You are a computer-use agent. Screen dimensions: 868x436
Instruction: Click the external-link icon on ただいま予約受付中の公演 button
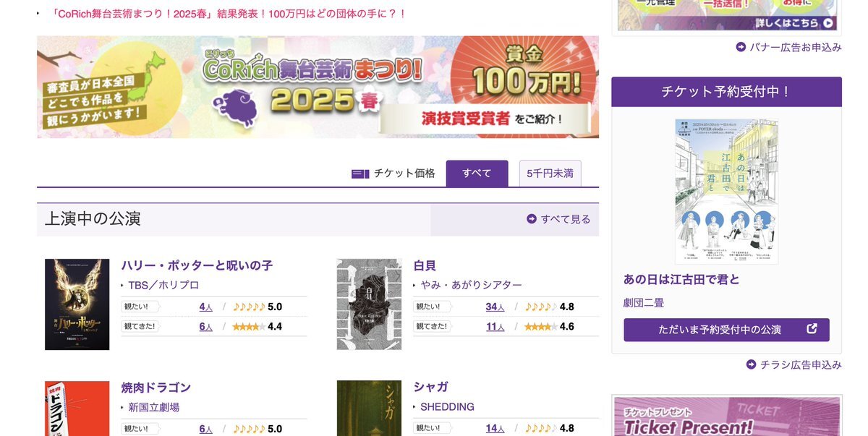(x=812, y=329)
